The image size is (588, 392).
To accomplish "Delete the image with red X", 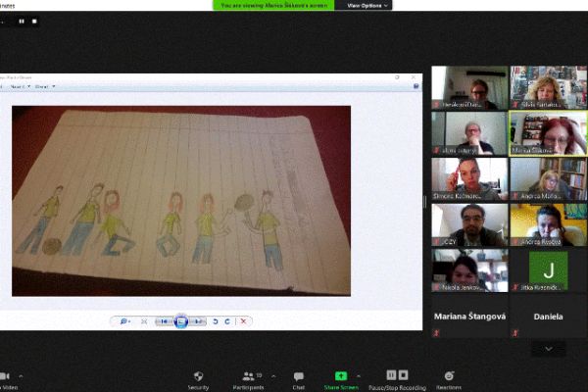I will [244, 320].
